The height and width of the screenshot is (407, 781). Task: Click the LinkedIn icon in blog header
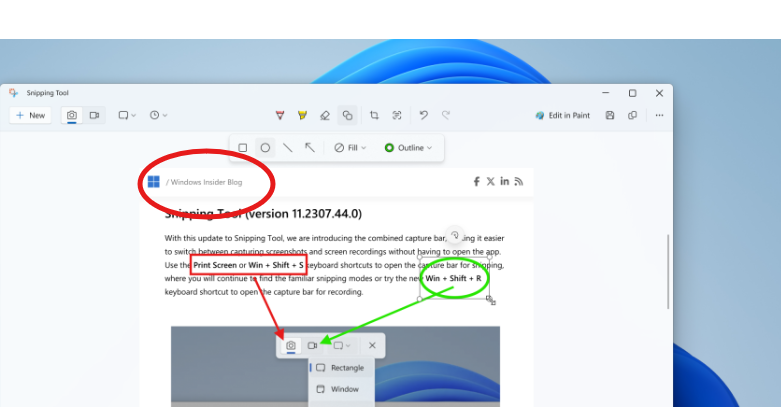coord(505,181)
